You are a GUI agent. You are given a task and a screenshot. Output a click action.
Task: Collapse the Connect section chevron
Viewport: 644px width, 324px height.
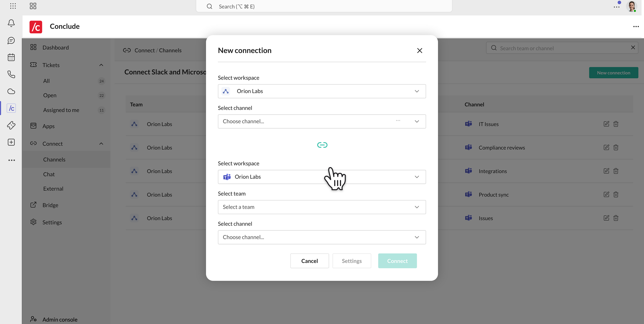pyautogui.click(x=101, y=144)
